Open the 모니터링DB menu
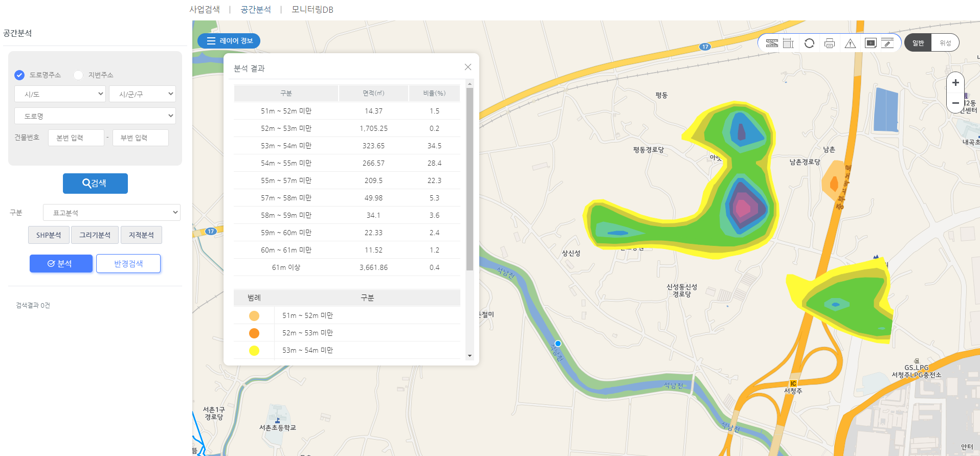 312,10
